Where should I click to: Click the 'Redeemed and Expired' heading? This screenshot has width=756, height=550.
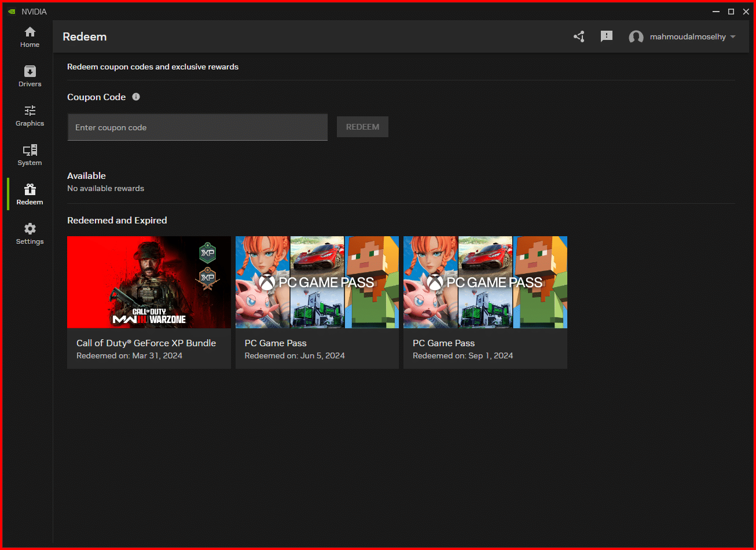(x=117, y=220)
